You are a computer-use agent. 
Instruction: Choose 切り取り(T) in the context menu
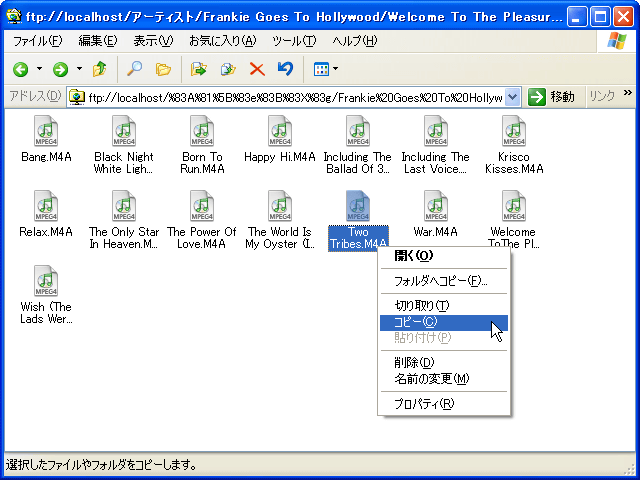tap(444, 306)
